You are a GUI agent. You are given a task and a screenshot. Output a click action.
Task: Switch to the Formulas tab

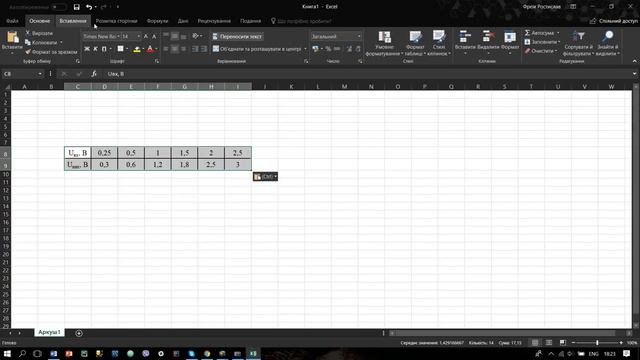157,21
